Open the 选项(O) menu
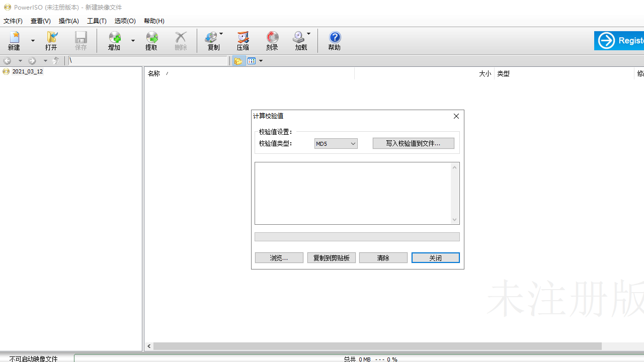 [x=125, y=21]
